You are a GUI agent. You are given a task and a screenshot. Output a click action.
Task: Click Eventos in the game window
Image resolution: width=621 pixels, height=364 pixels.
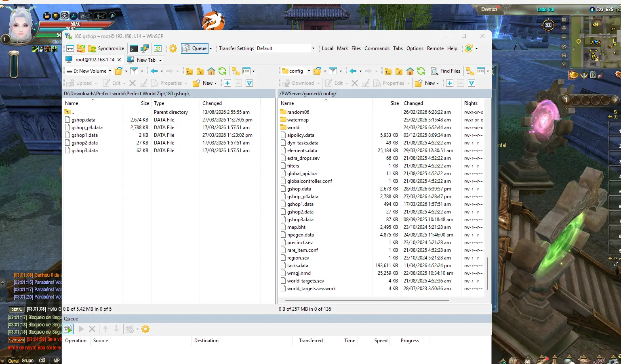[489, 9]
